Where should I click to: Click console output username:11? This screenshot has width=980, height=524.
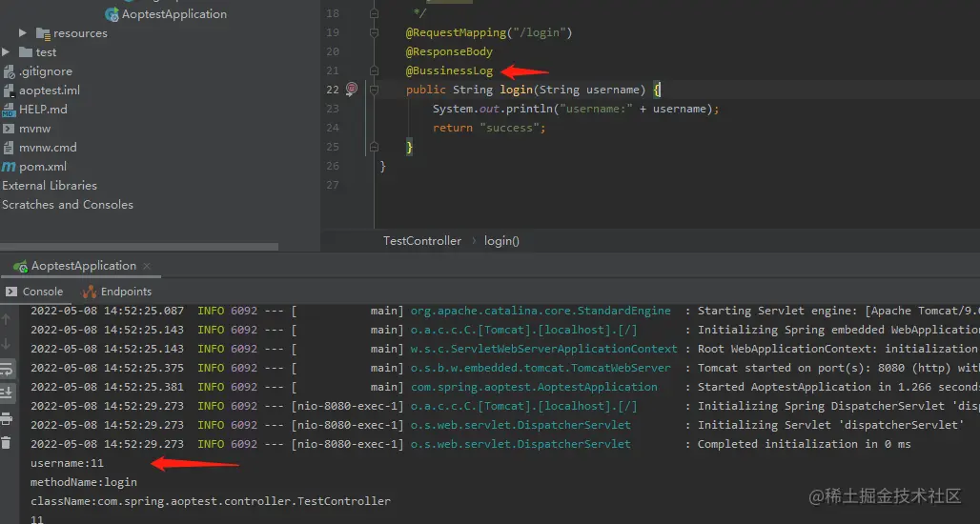pos(67,463)
